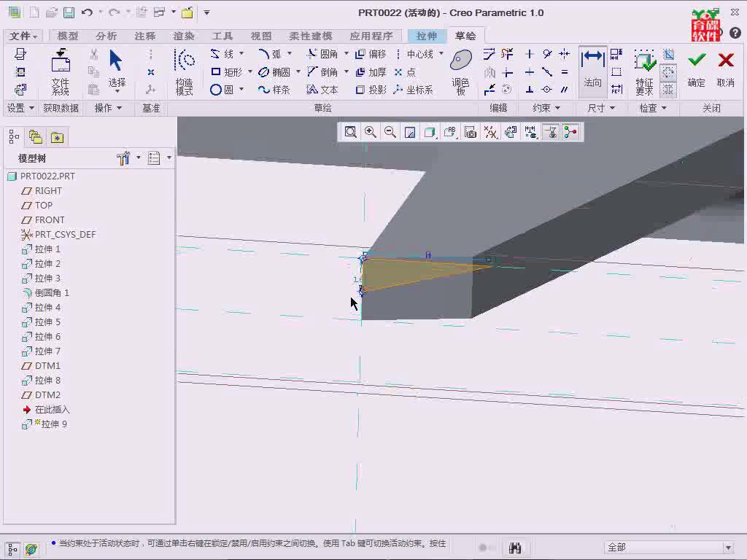The width and height of the screenshot is (747, 560).
Task: Expand the Rectangle (矩形) dropdown arrow
Action: pyautogui.click(x=249, y=72)
